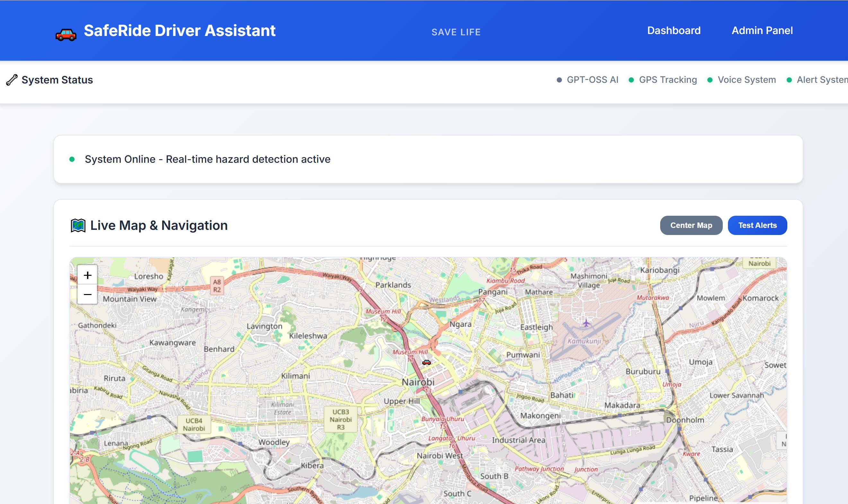Click the green Voice System indicator dot
Image resolution: width=848 pixels, height=504 pixels.
point(710,80)
